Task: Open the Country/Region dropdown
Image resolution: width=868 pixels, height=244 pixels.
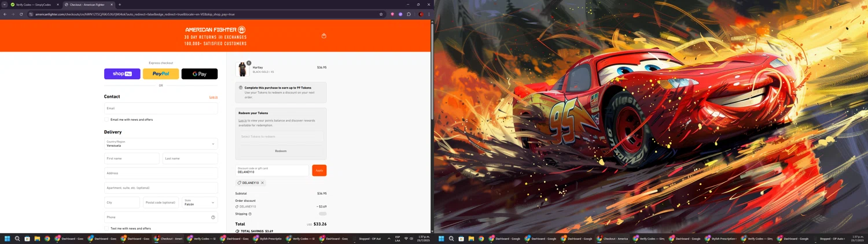Action: click(161, 143)
